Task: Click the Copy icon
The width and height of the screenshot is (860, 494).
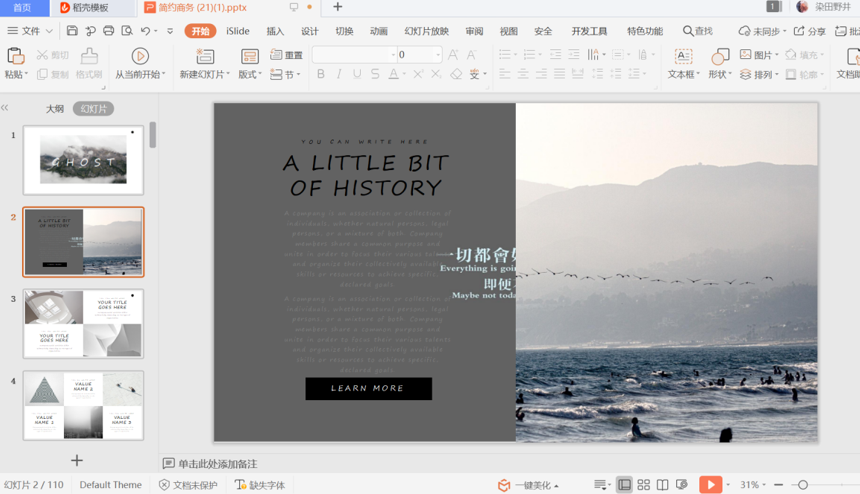Action: [42, 74]
